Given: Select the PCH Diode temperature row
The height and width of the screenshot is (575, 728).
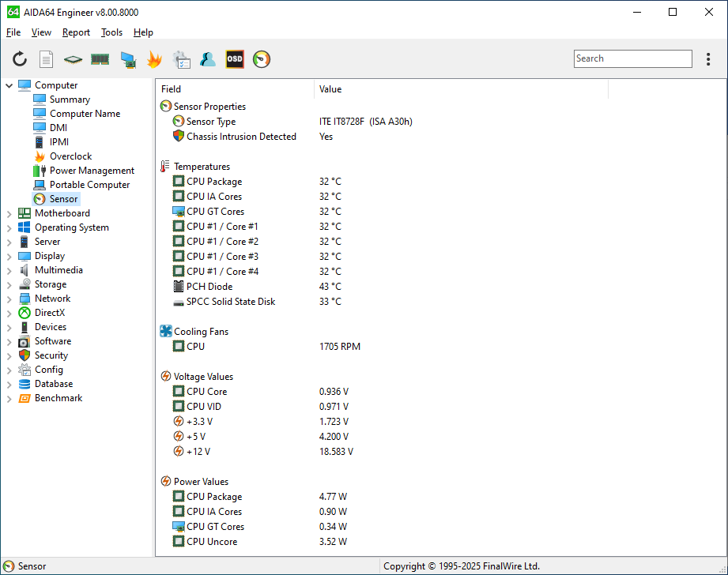Looking at the screenshot, I should [x=257, y=287].
